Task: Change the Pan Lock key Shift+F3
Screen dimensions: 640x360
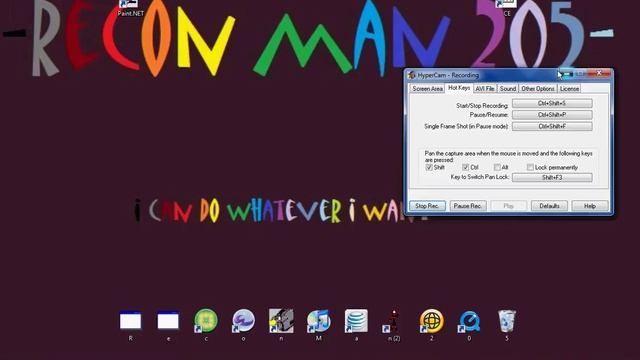Action: (552, 178)
